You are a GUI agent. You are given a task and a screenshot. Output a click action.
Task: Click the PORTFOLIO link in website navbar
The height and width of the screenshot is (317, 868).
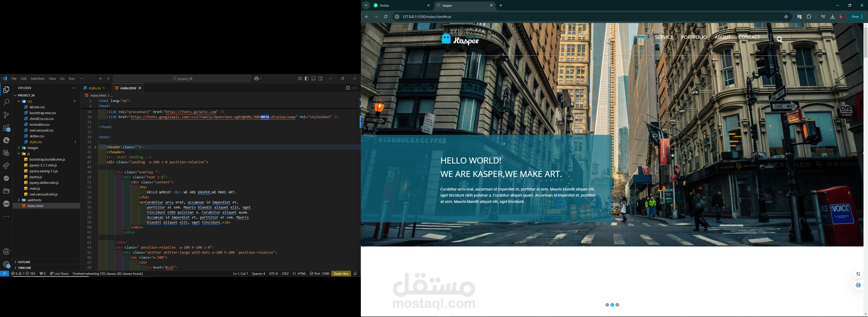pyautogui.click(x=694, y=38)
